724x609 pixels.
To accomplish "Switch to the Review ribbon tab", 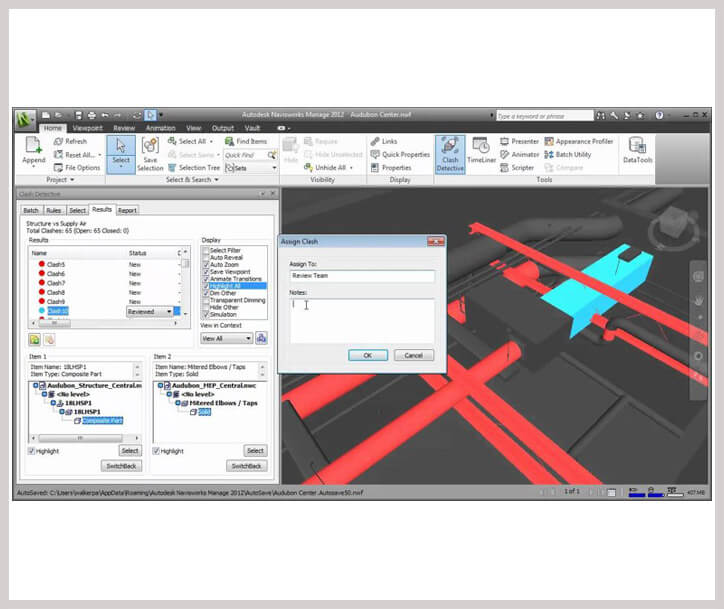I will point(124,128).
